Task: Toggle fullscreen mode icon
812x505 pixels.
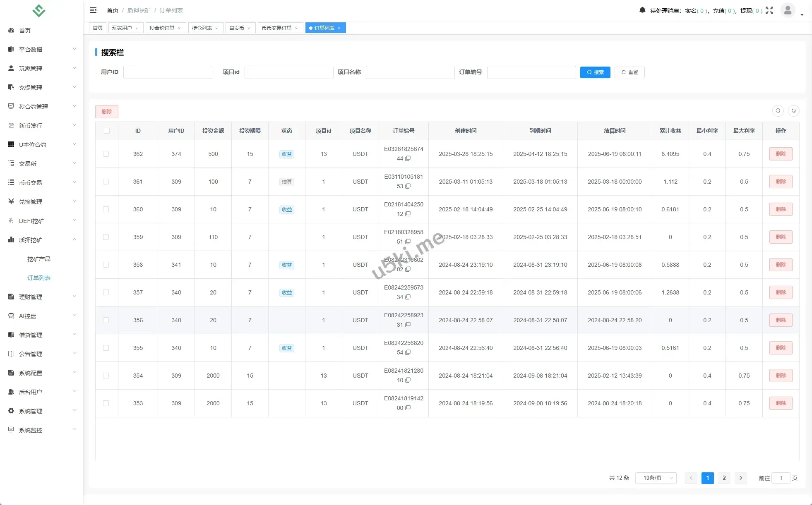Action: [x=769, y=10]
